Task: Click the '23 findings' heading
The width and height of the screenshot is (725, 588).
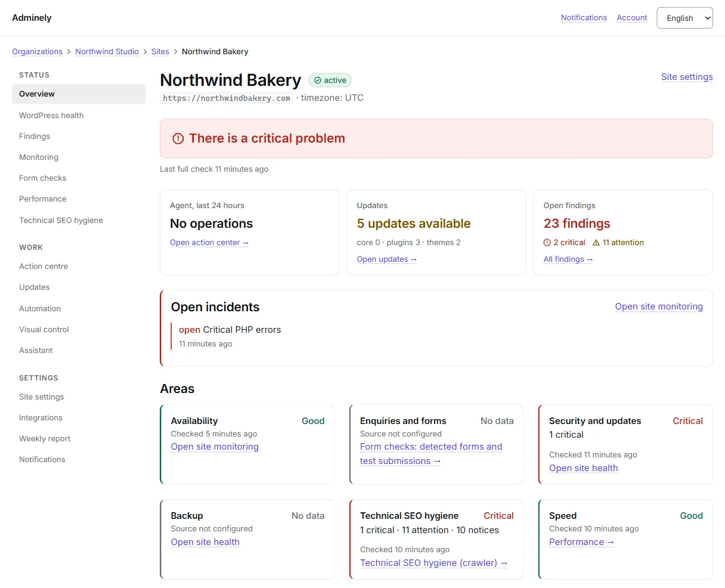Action: point(577,224)
